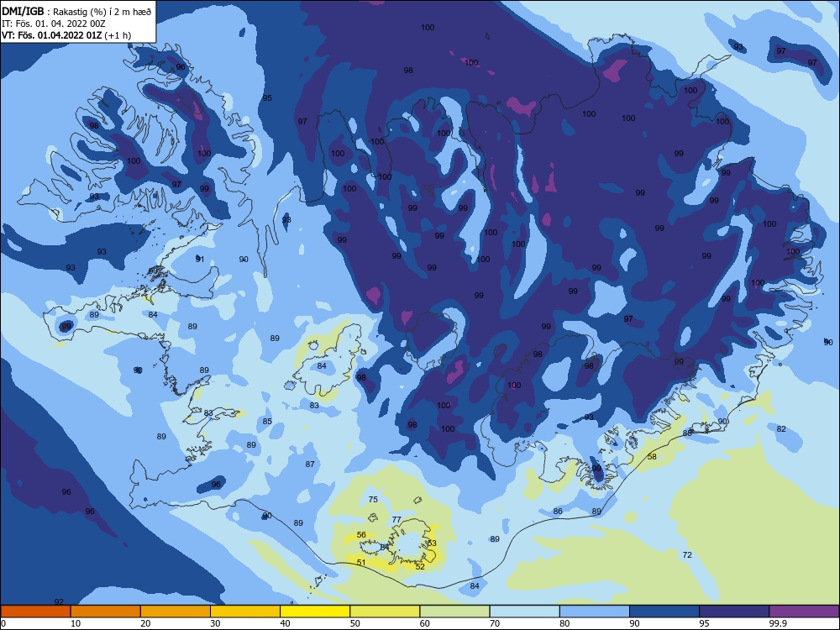
Task: Click the humidity value '56' on the map
Action: tap(361, 534)
